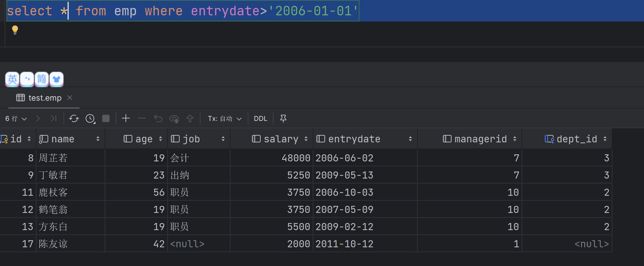This screenshot has height=266, width=644.
Task: Select the salary cell '2000'
Action: 272,244
